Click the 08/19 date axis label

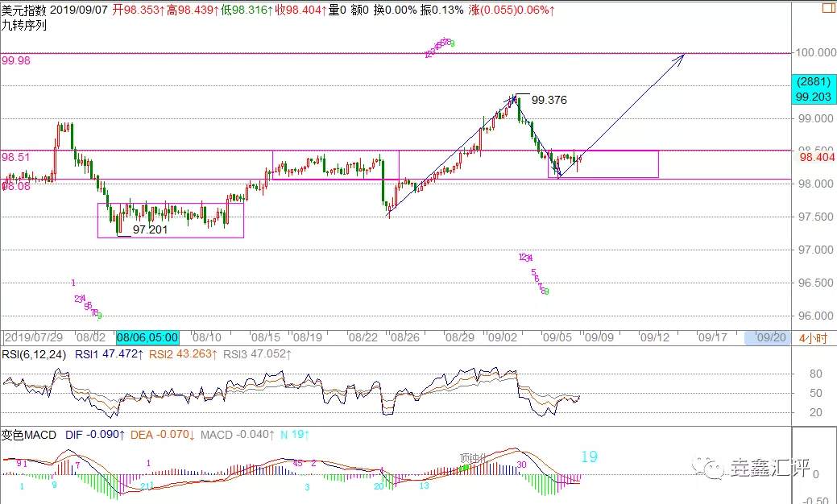pyautogui.click(x=308, y=337)
